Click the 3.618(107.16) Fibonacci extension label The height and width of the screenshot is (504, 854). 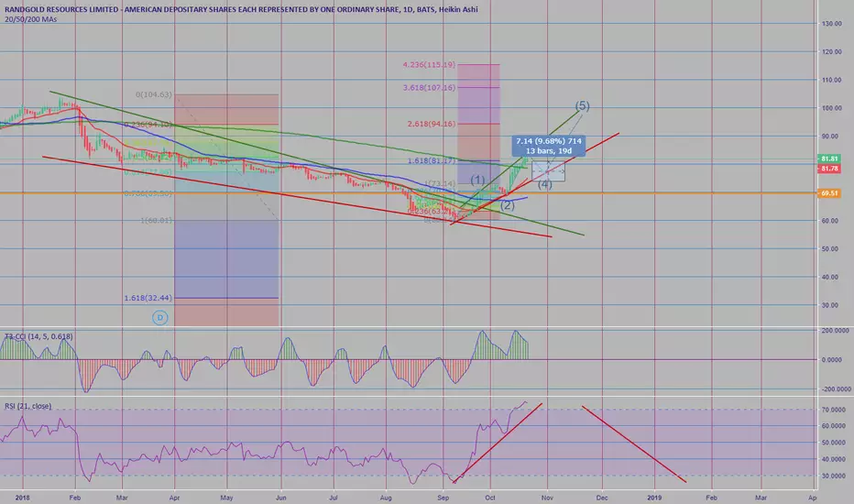429,87
